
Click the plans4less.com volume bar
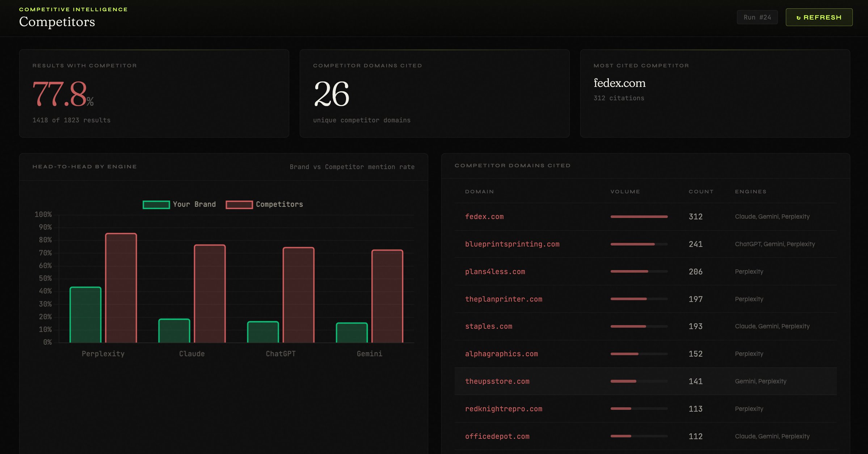pyautogui.click(x=639, y=272)
